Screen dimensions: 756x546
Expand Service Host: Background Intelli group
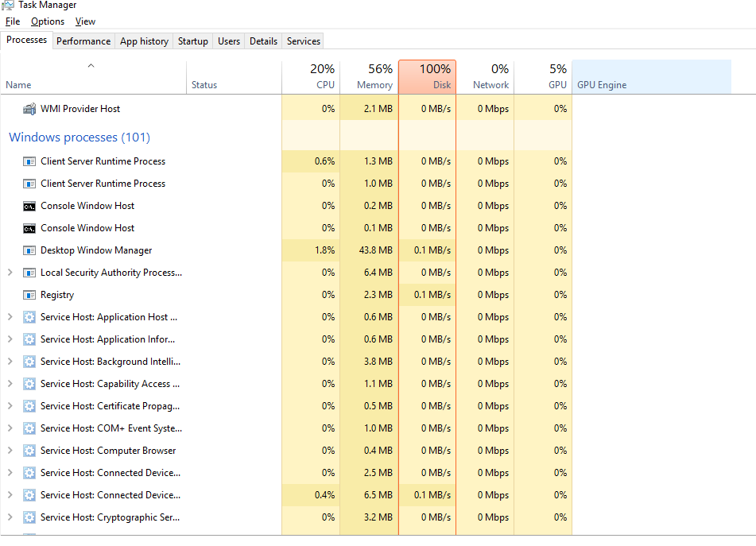(10, 361)
